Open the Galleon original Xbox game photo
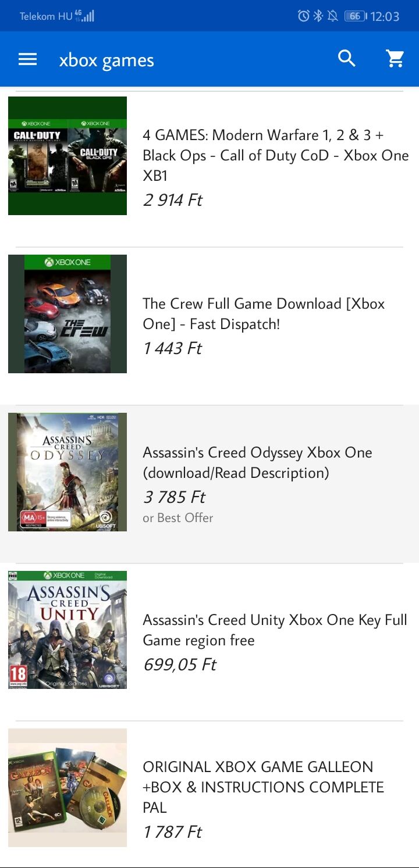The width and height of the screenshot is (419, 868). (68, 788)
